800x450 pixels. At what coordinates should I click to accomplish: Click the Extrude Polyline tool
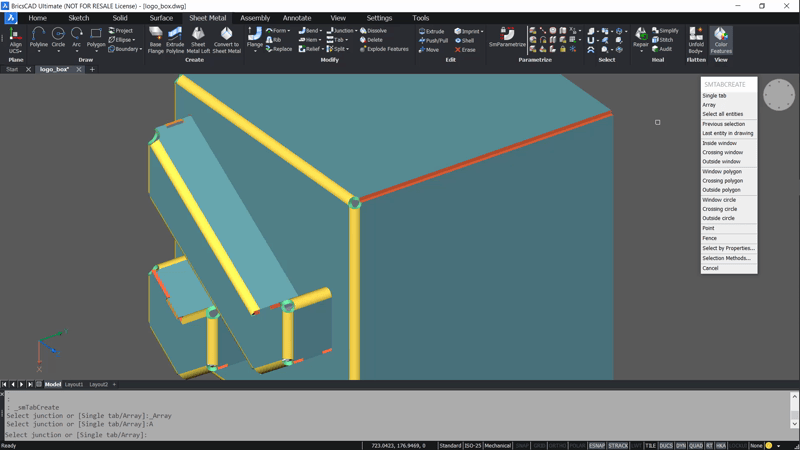[x=174, y=40]
